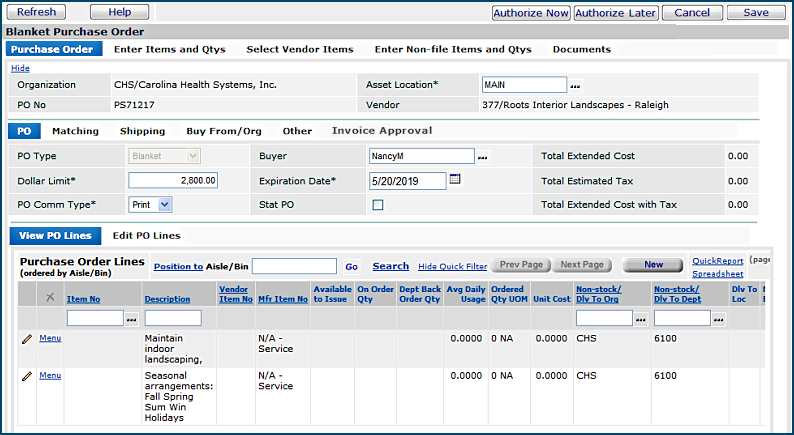Click the pencil edit icon for landscaping line

pyautogui.click(x=27, y=339)
